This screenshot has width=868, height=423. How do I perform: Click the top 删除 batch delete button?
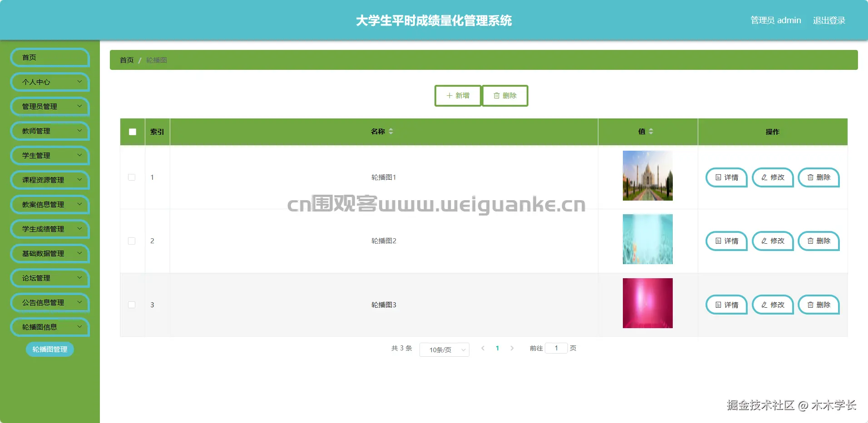(x=505, y=96)
